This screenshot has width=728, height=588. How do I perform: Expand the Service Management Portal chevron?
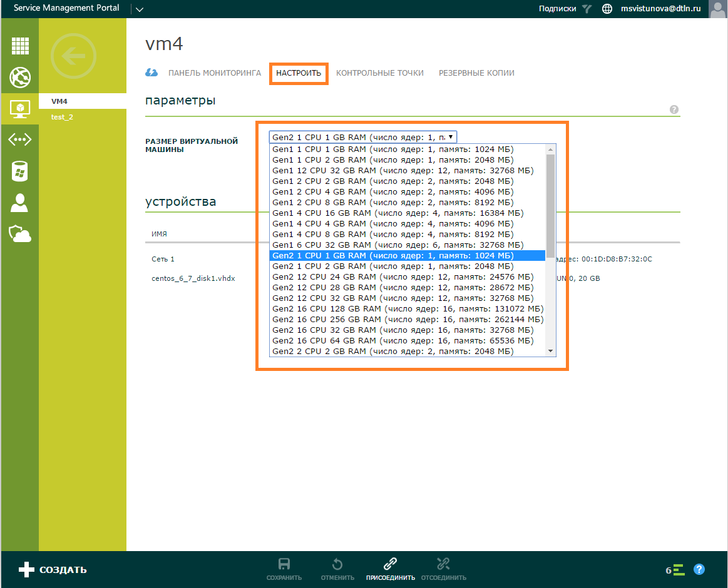pos(139,9)
